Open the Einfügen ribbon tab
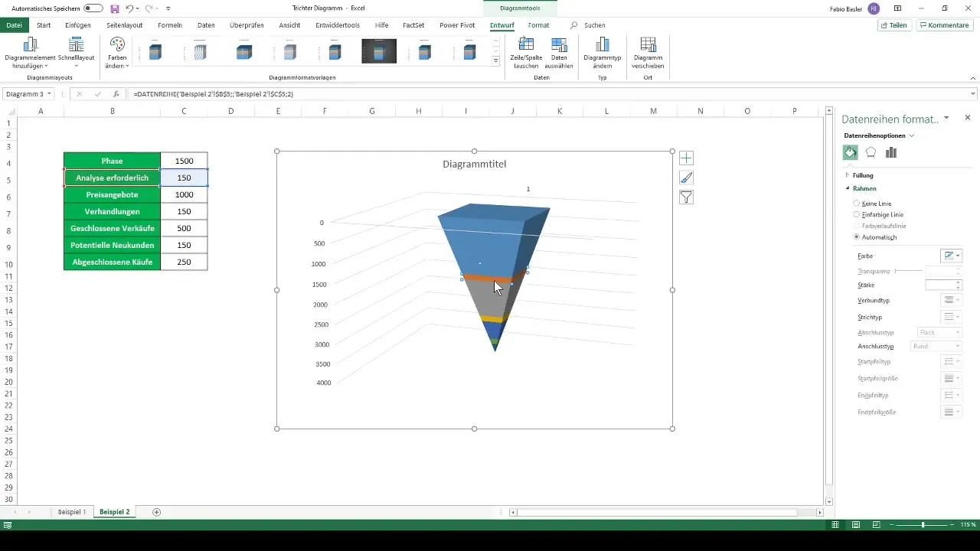980x551 pixels. tap(78, 25)
